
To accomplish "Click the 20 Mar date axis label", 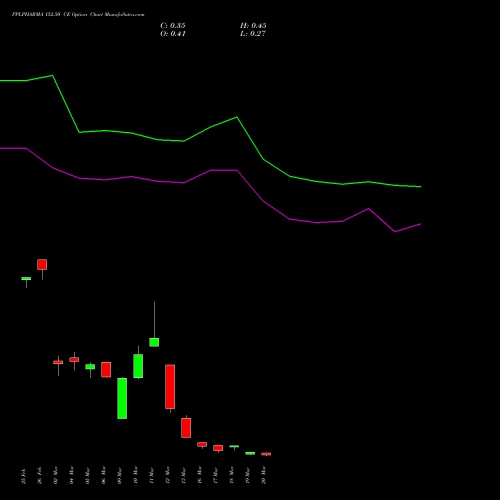I will pyautogui.click(x=263, y=476).
